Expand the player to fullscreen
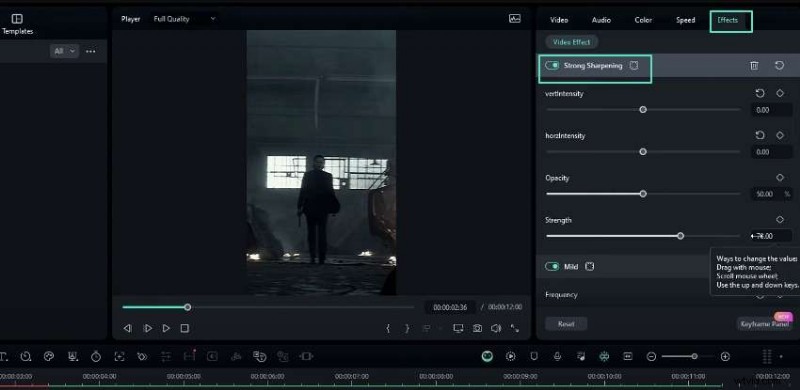 514,328
